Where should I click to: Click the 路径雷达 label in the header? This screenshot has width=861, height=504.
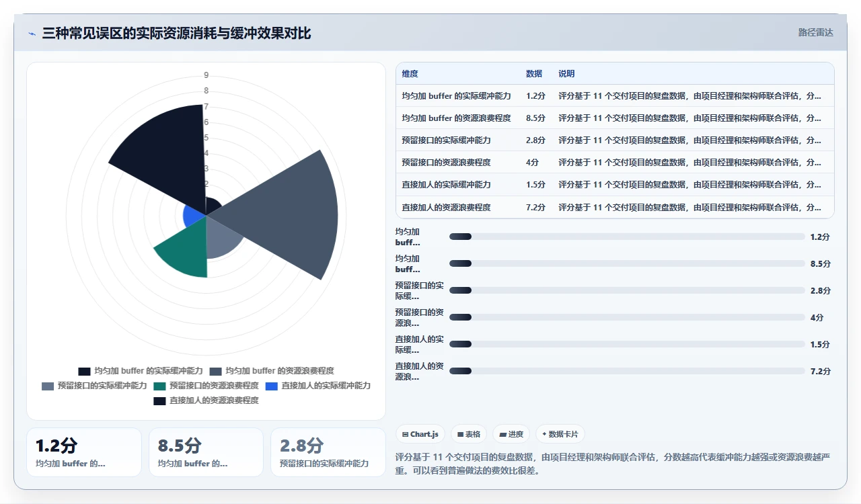tap(815, 32)
